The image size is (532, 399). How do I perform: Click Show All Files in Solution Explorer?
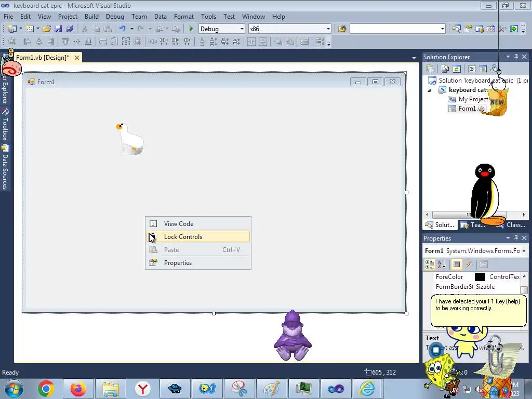pos(445,69)
